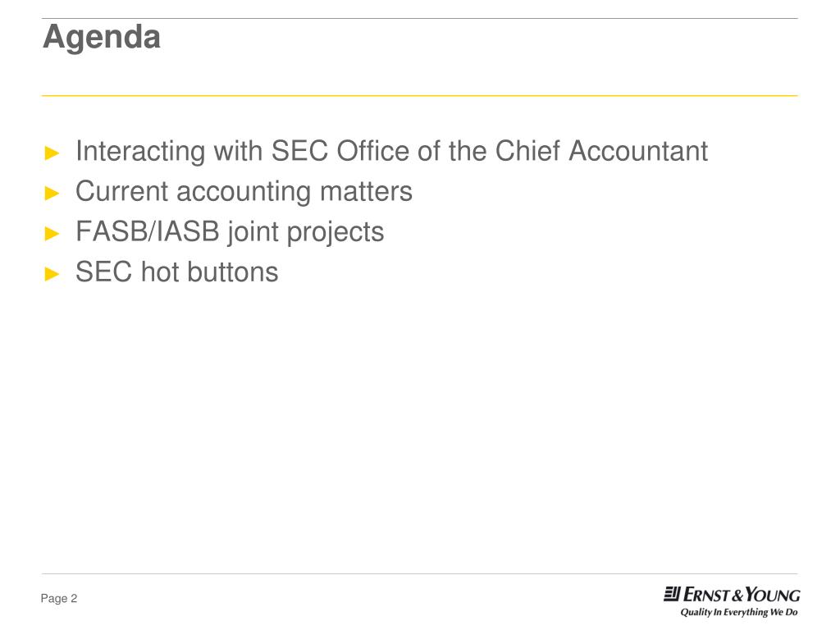Screen dimensions: 840x630
Task: Click the Quality In Everything We Do tagline
Action: point(739,612)
